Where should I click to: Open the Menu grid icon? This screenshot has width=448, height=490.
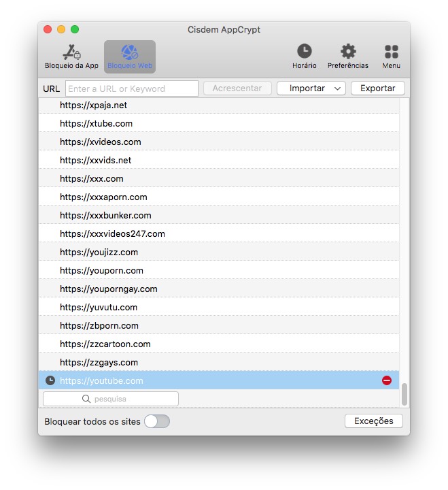(x=391, y=56)
